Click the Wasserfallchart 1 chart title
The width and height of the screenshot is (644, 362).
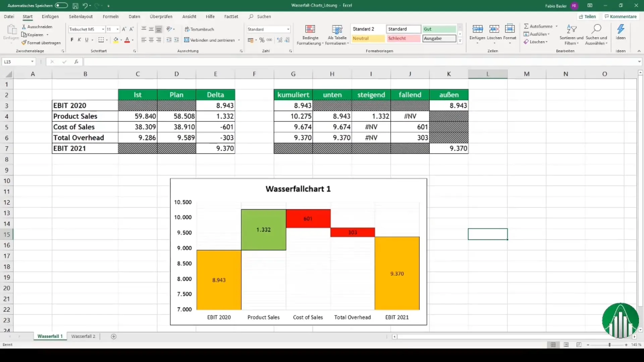click(298, 189)
